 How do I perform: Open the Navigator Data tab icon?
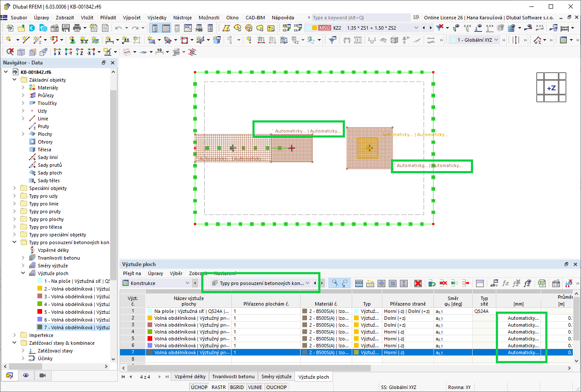coord(9,375)
